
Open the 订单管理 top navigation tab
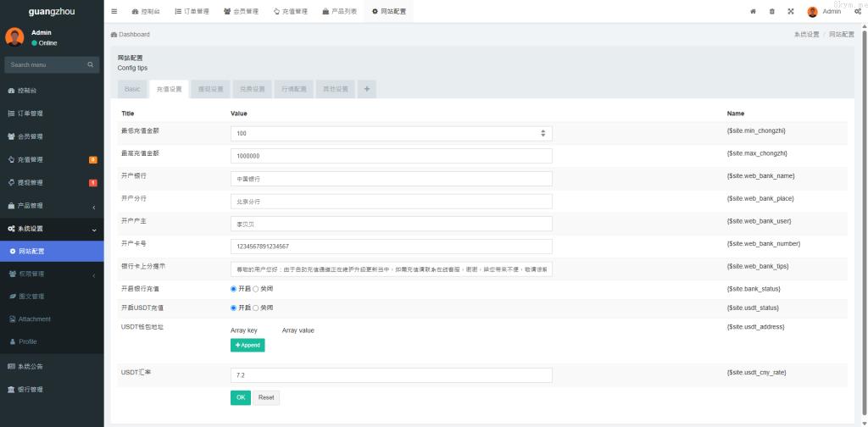coord(192,11)
